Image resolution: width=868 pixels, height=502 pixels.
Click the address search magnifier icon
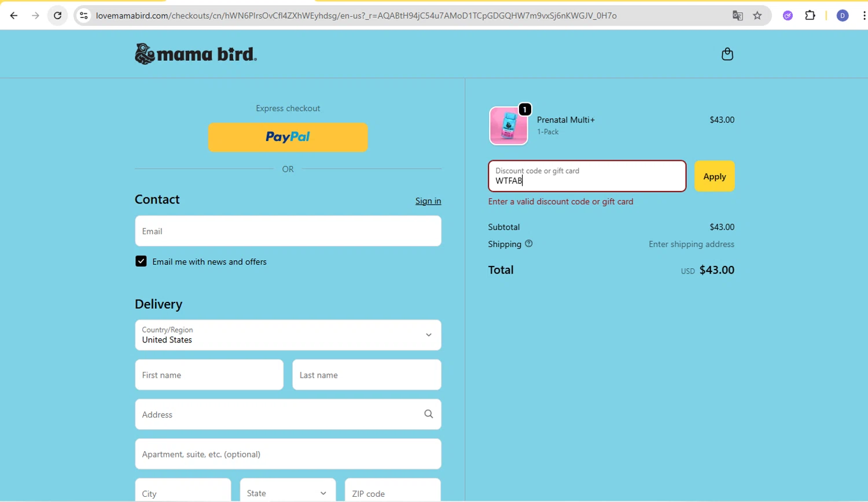pos(428,414)
